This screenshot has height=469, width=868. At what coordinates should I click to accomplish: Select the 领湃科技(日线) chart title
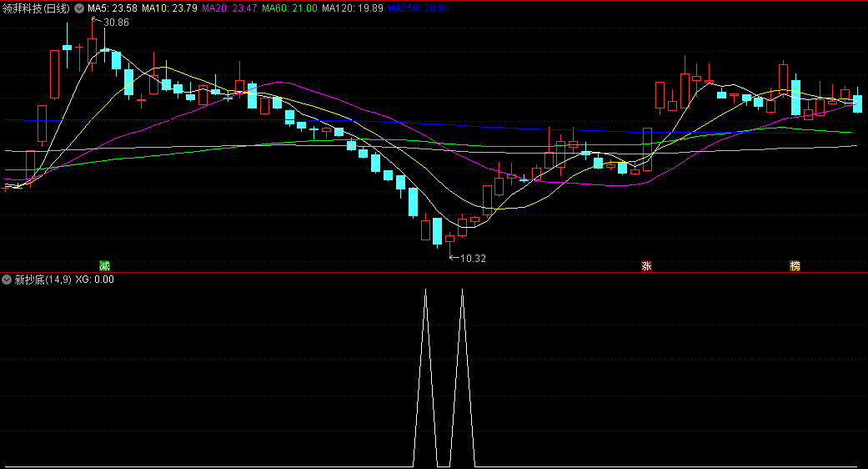(37, 8)
